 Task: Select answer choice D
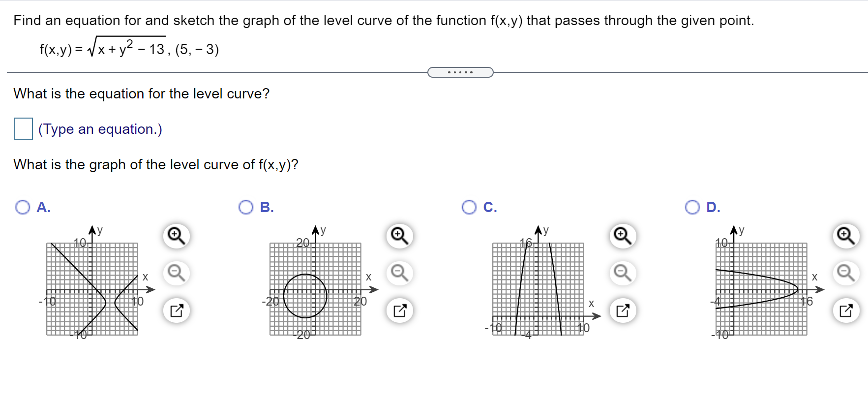coord(692,207)
